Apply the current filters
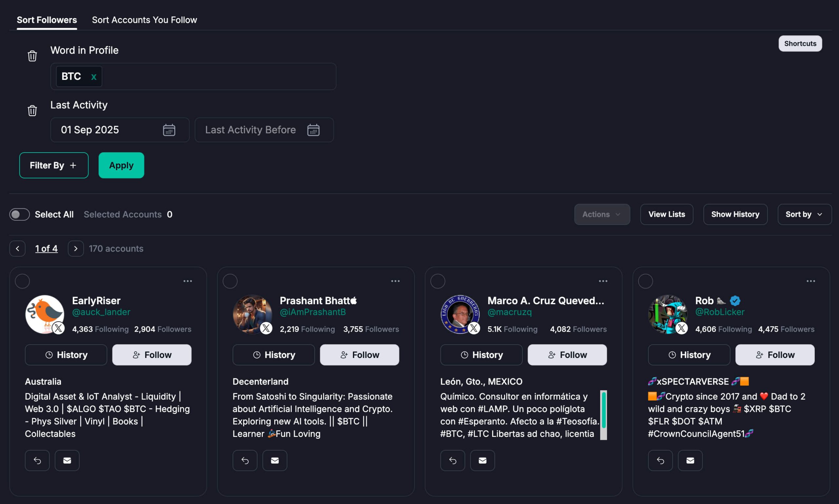This screenshot has height=504, width=839. pyautogui.click(x=121, y=165)
